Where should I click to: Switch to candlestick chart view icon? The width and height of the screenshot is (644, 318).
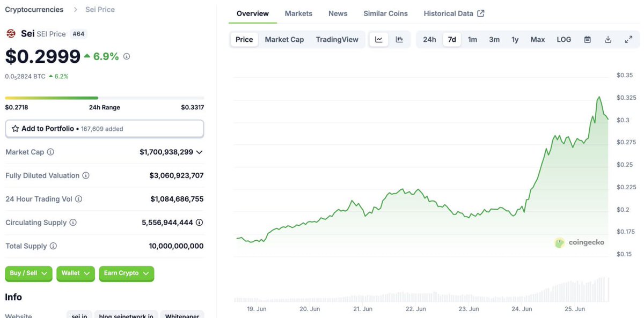pyautogui.click(x=399, y=39)
